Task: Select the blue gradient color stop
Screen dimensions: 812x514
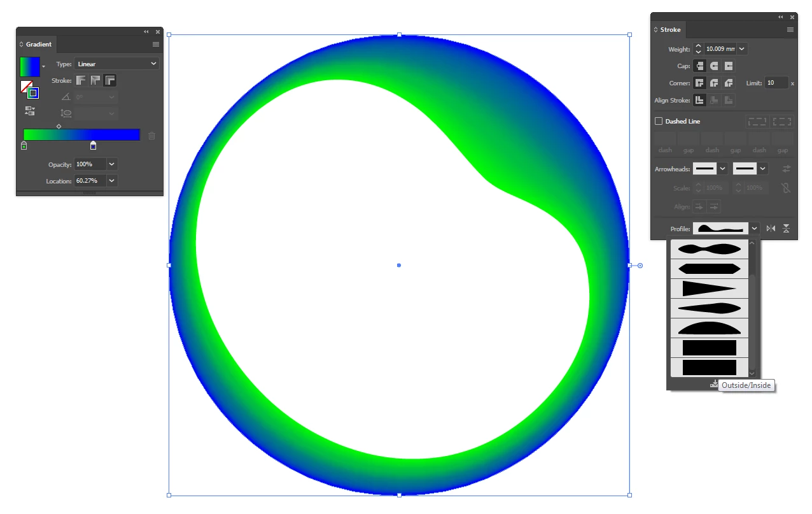Action: (x=94, y=146)
